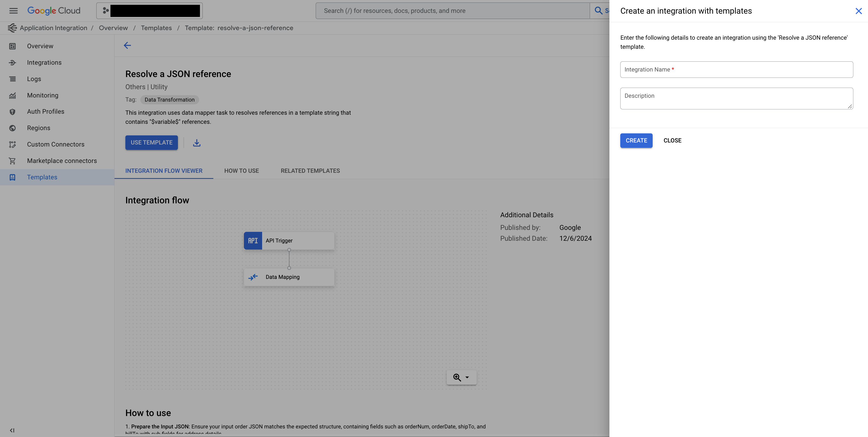Click the back navigation arrow
Screen dimensions: 868x437
pyautogui.click(x=127, y=45)
